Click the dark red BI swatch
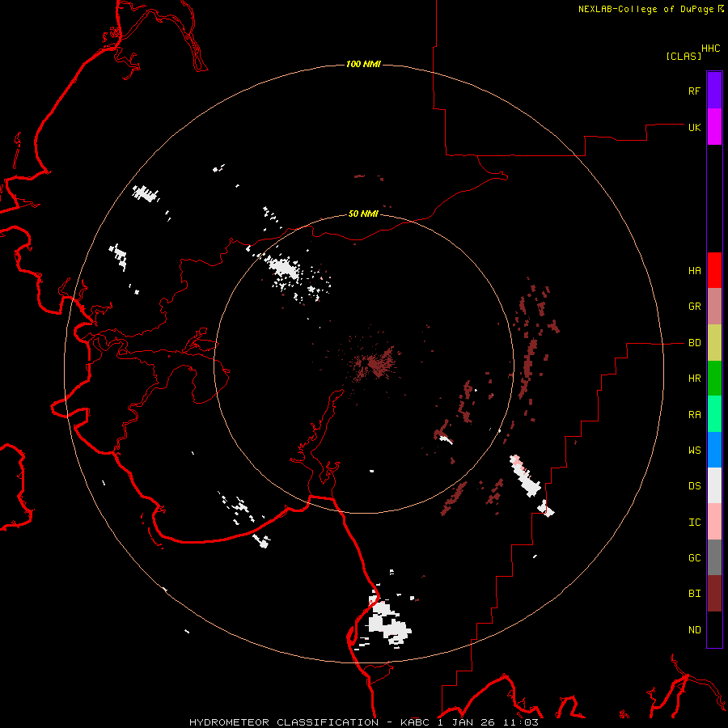Screen dimensions: 728x728 pos(714,594)
